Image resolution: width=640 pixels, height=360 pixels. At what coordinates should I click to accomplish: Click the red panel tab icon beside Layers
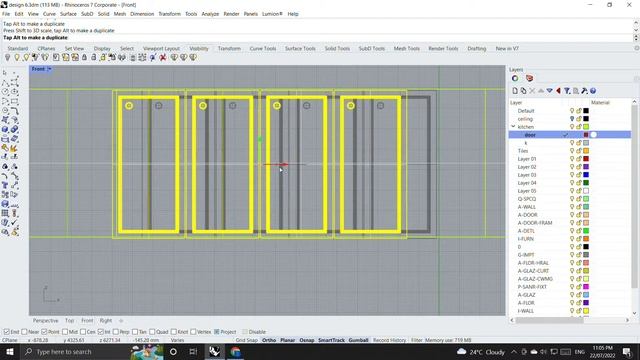tap(529, 78)
